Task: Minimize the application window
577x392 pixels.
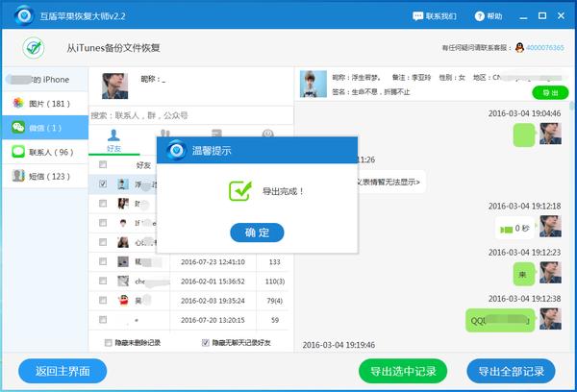Action: (523, 16)
